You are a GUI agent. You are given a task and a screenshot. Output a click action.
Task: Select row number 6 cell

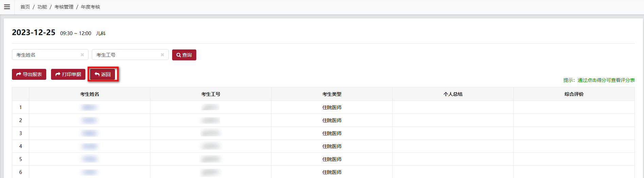point(20,172)
